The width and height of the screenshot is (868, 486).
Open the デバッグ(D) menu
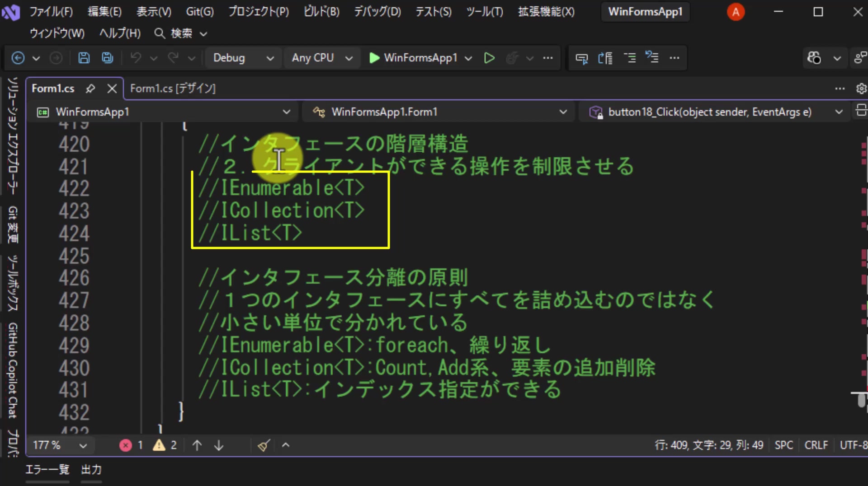(x=377, y=12)
